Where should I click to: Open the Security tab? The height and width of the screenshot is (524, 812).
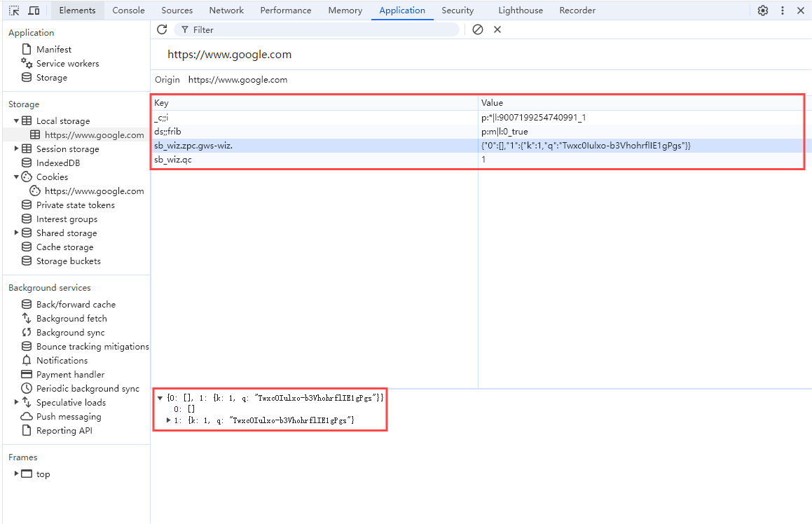click(457, 11)
